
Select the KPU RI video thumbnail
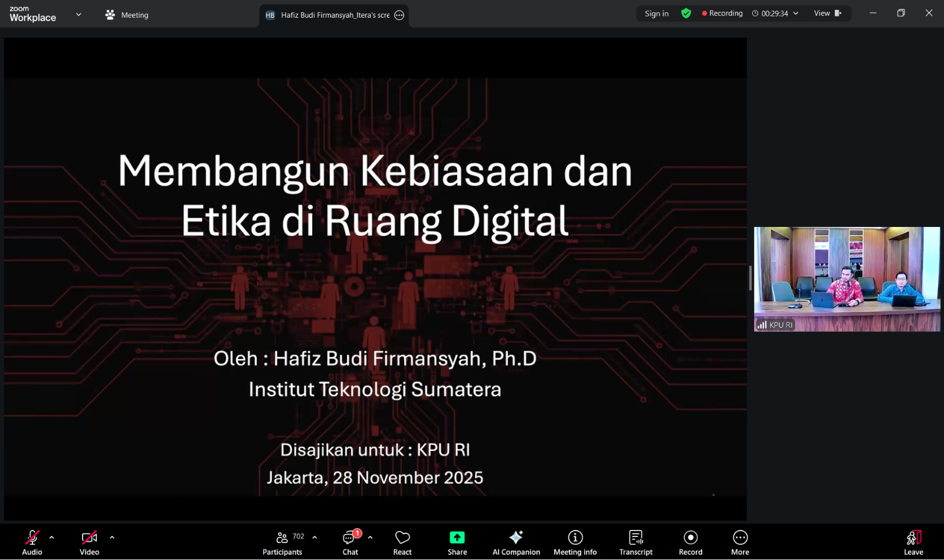847,279
